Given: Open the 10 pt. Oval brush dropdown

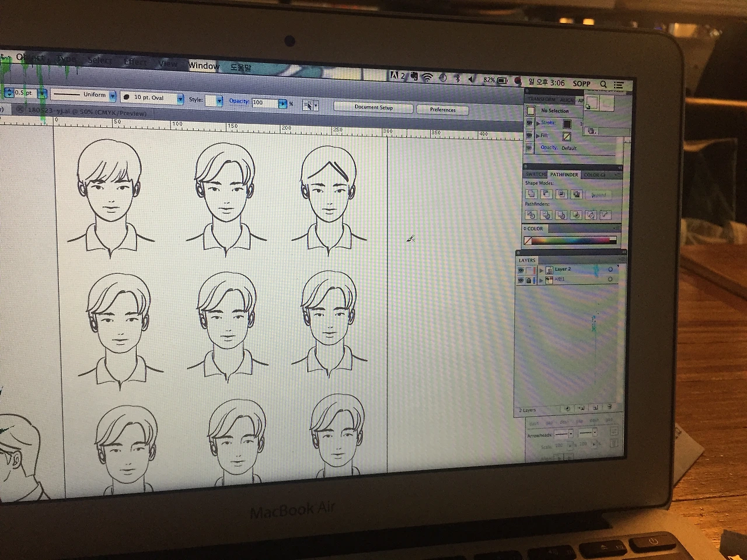Looking at the screenshot, I should (180, 99).
